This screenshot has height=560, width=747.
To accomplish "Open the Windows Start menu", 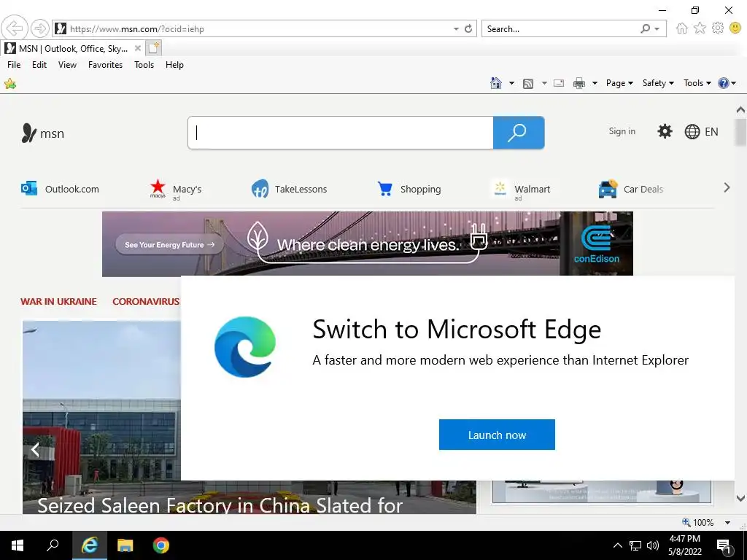I will click(18, 545).
